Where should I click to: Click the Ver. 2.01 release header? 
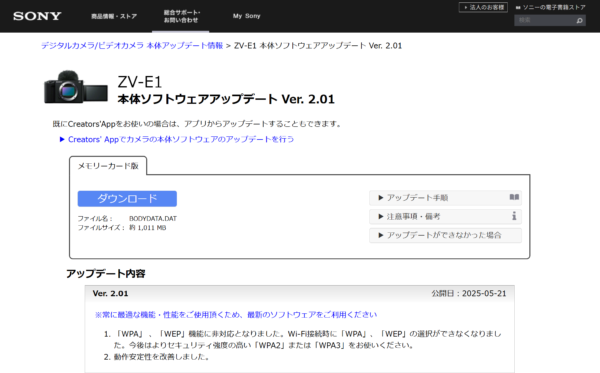(110, 293)
